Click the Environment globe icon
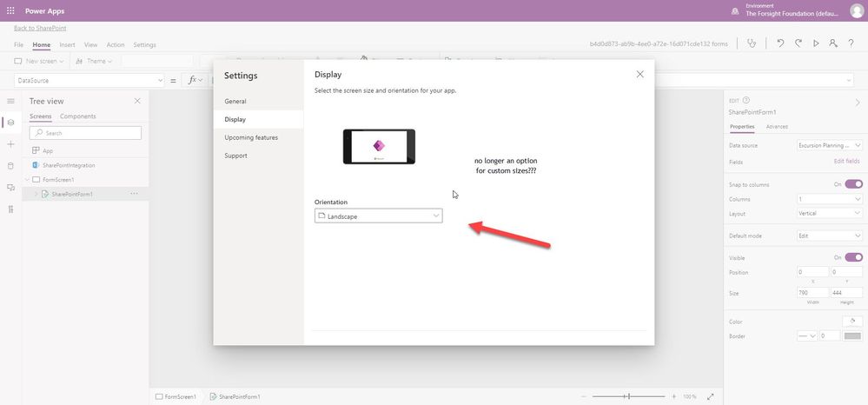Screen dimensions: 868x405 click(735, 10)
